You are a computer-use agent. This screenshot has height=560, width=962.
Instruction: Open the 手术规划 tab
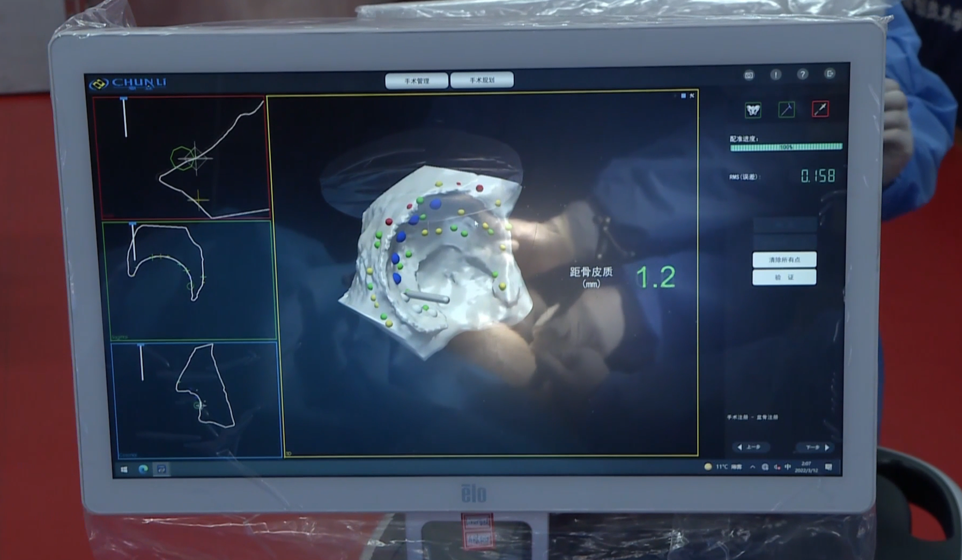pyautogui.click(x=482, y=80)
